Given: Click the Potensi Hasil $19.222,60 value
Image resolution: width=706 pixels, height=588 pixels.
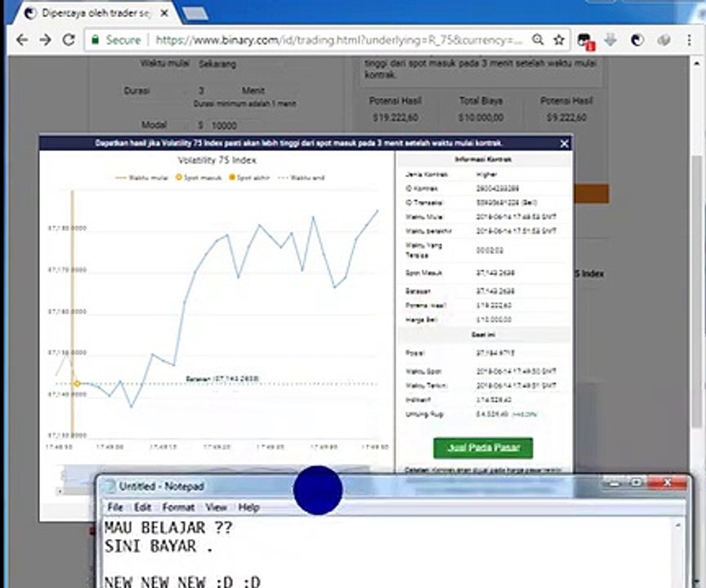Looking at the screenshot, I should click(395, 118).
